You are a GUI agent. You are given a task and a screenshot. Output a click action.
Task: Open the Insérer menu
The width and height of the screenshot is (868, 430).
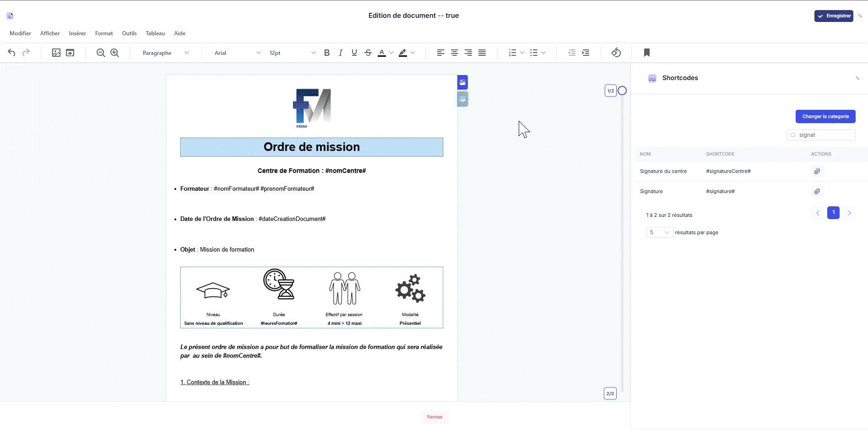click(77, 33)
